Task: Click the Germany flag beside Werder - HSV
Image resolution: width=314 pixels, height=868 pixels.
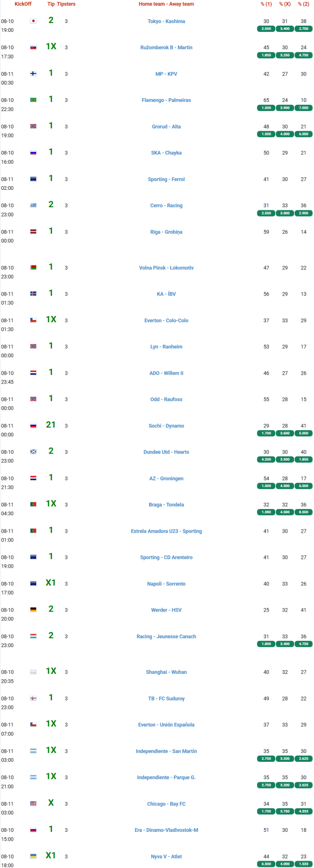Action: [x=33, y=610]
